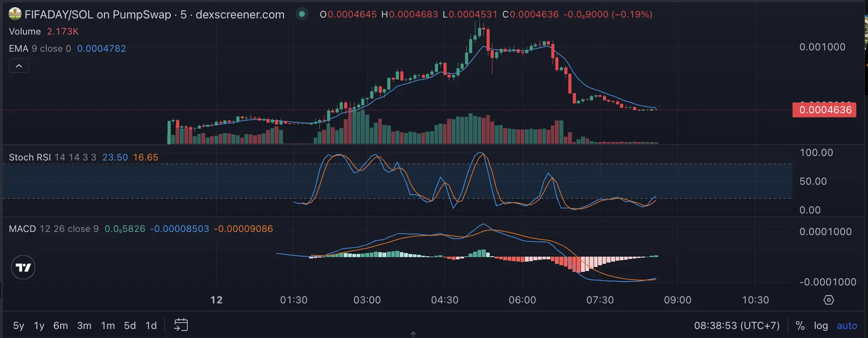Image resolution: width=868 pixels, height=338 pixels.
Task: Select the EMA 9 close indicator legend
Action: (40, 49)
